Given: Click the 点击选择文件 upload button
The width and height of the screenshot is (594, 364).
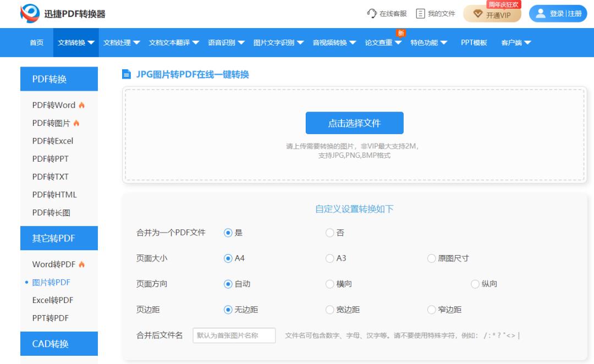Looking at the screenshot, I should point(354,123).
